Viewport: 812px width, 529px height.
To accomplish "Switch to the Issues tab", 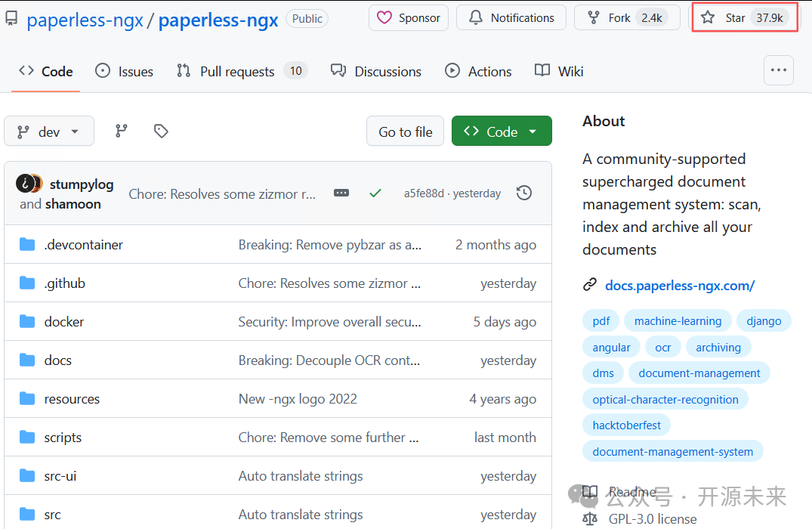I will pos(124,70).
